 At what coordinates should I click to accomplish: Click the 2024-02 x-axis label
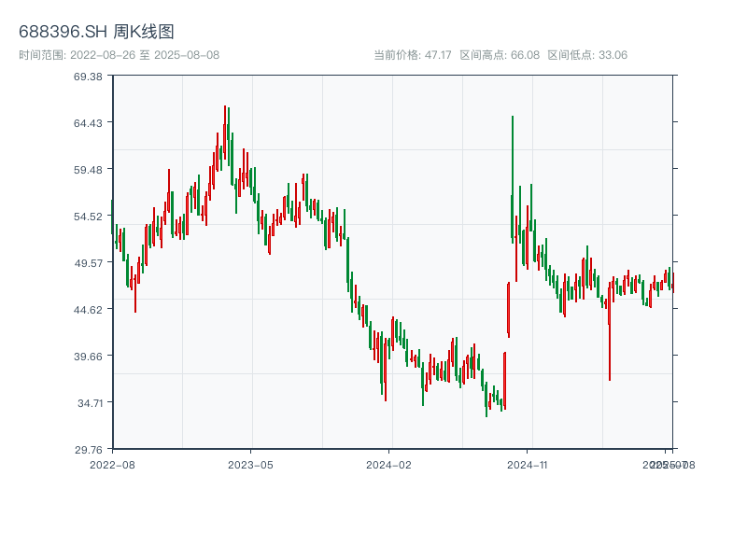point(388,465)
